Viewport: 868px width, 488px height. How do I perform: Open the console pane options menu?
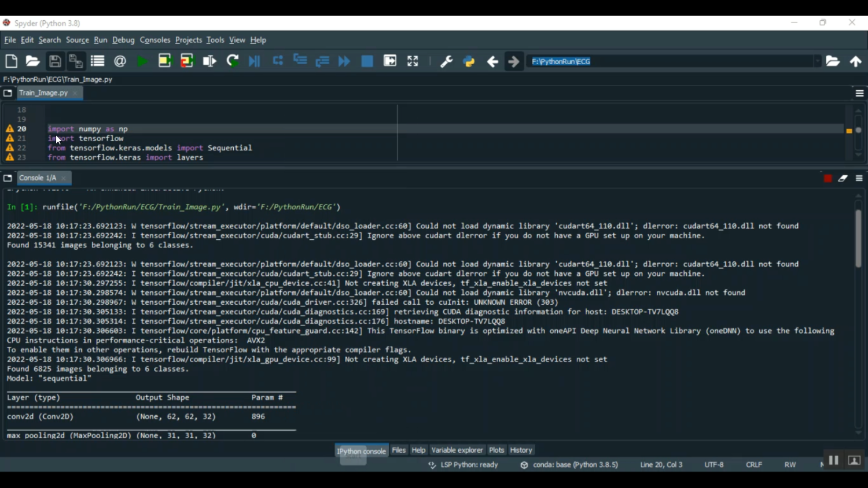pos(859,178)
